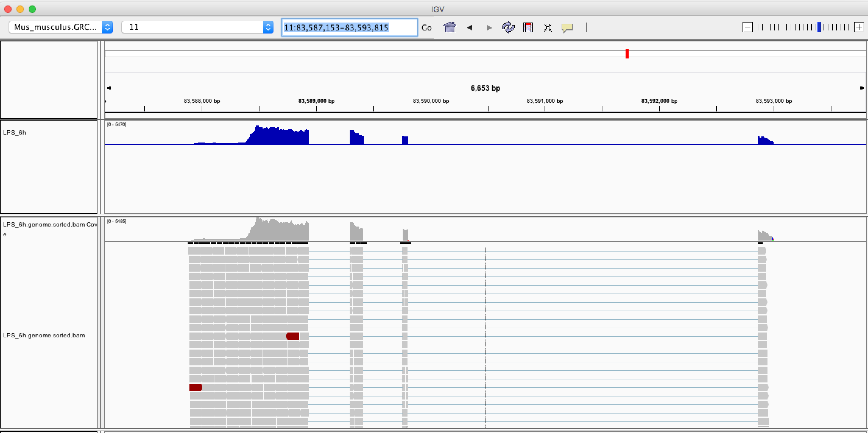This screenshot has width=868, height=433.
Task: Toggle the yellow popup behavior speech bubble
Action: click(567, 28)
